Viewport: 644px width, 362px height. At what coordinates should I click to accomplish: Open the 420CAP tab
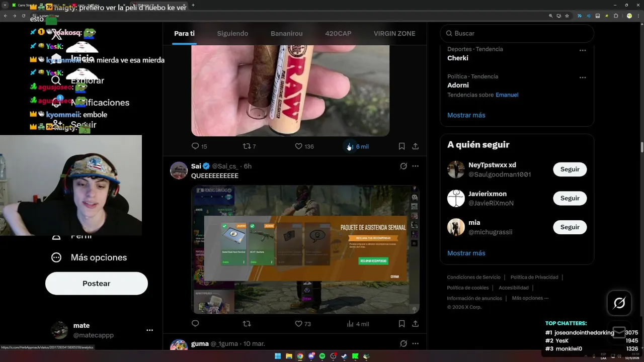coord(338,33)
